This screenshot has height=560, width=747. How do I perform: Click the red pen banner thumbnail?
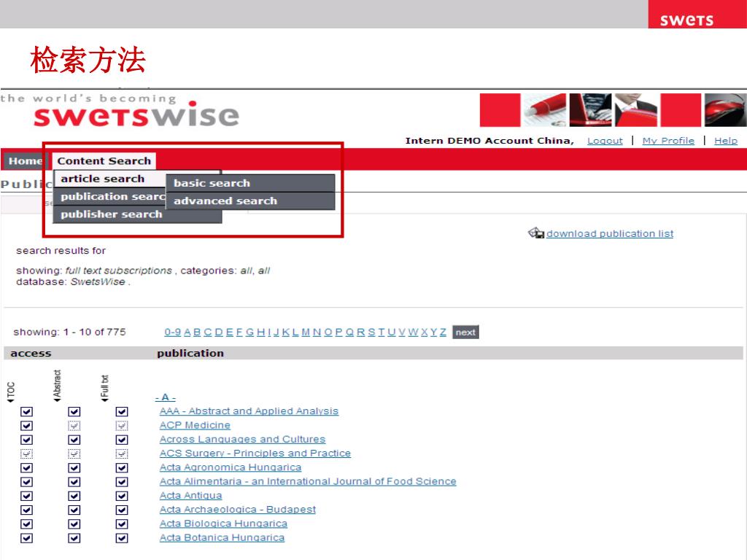coord(545,110)
